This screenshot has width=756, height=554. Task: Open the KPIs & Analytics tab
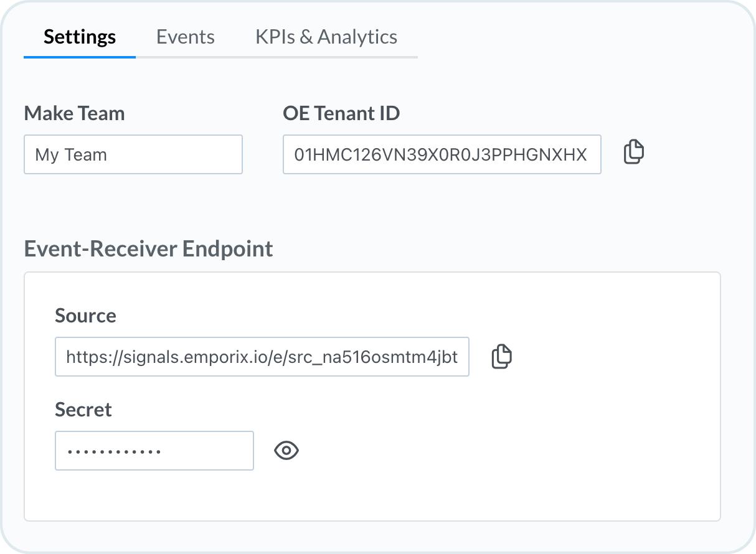coord(326,37)
